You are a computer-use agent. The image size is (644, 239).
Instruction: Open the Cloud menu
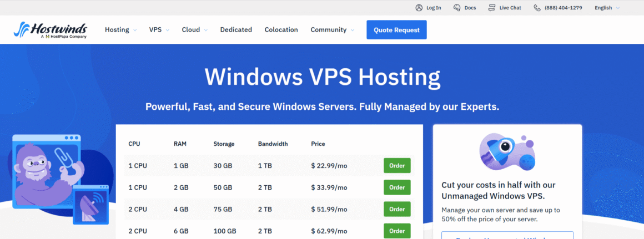tap(191, 30)
